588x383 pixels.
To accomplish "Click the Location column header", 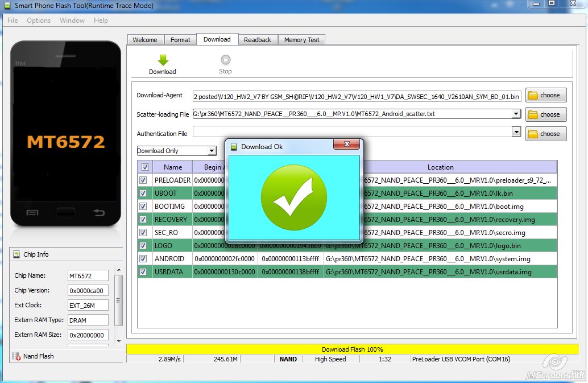I will pos(441,167).
